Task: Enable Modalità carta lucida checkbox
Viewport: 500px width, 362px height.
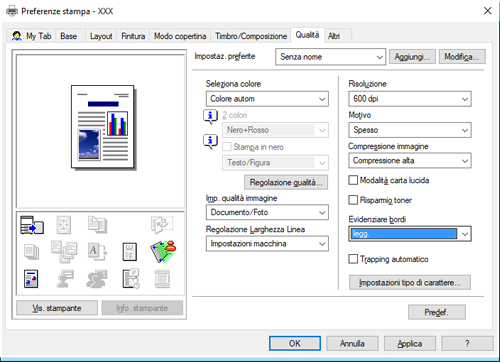Action: (353, 180)
